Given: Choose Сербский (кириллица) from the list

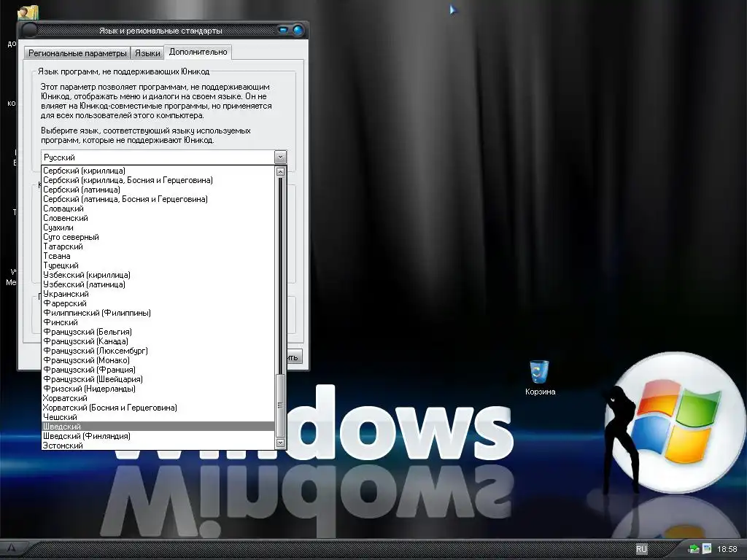Looking at the screenshot, I should (x=158, y=171).
